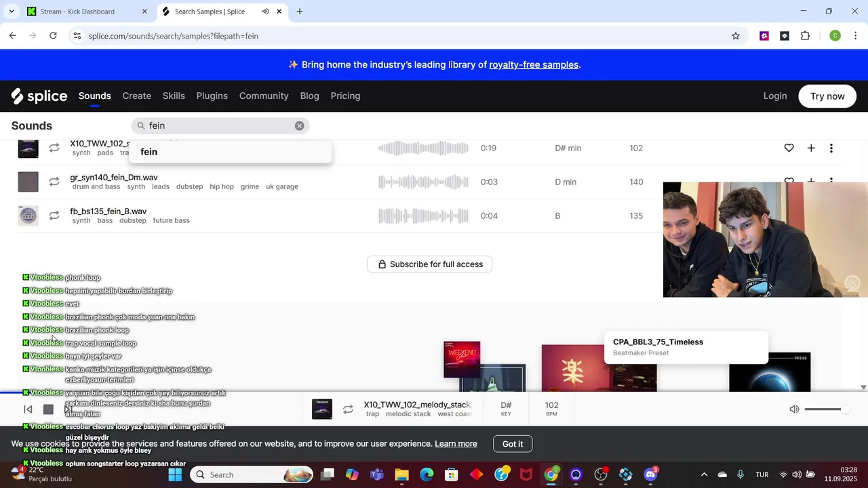Stop playback in the bottom player
The width and height of the screenshot is (868, 488).
click(x=48, y=409)
